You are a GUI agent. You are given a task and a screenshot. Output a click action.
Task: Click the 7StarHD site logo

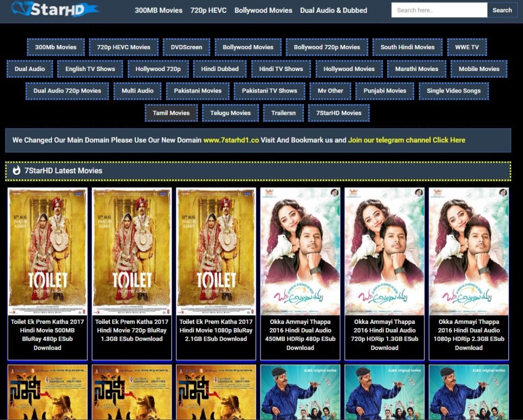pos(54,9)
